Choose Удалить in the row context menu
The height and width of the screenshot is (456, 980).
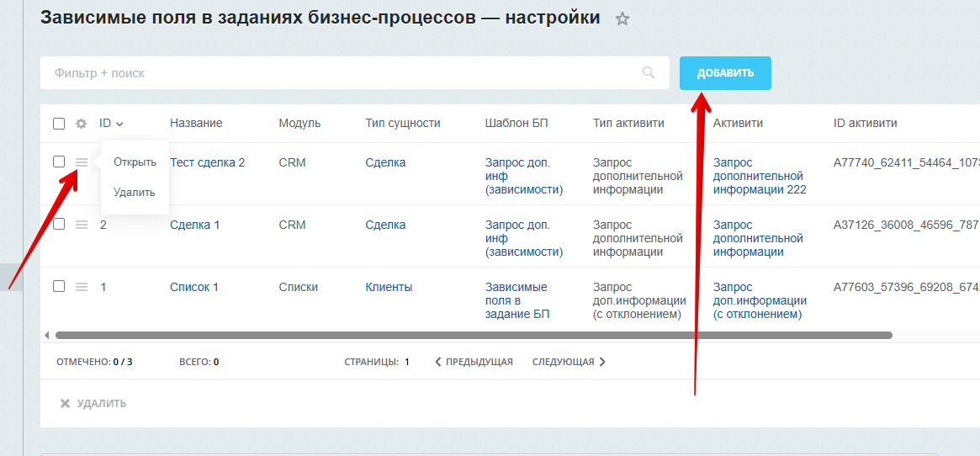coord(135,192)
